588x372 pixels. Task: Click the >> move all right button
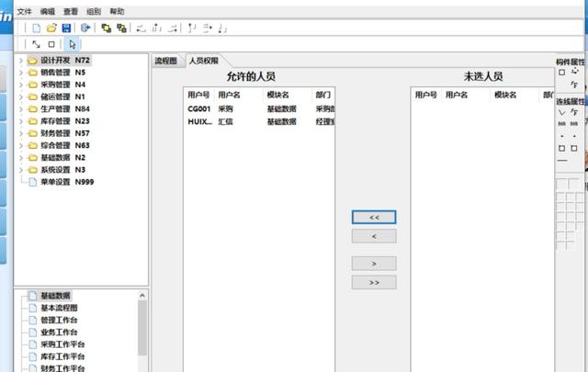(374, 282)
